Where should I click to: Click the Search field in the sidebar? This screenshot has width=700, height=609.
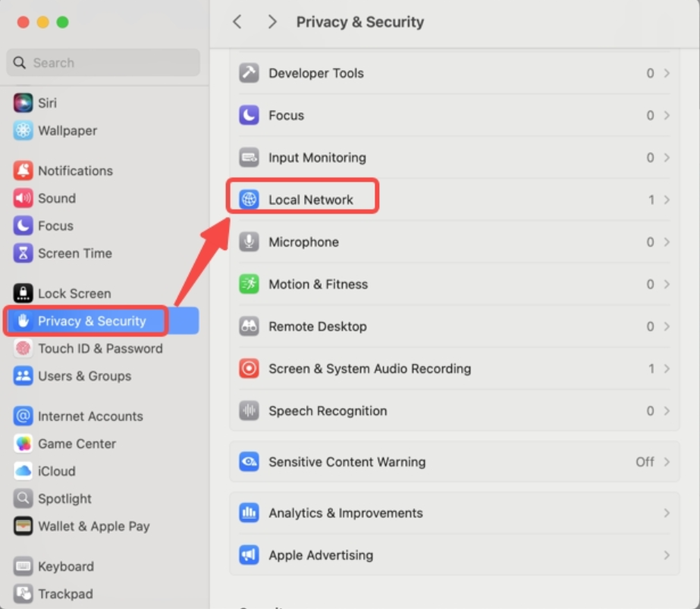click(104, 63)
